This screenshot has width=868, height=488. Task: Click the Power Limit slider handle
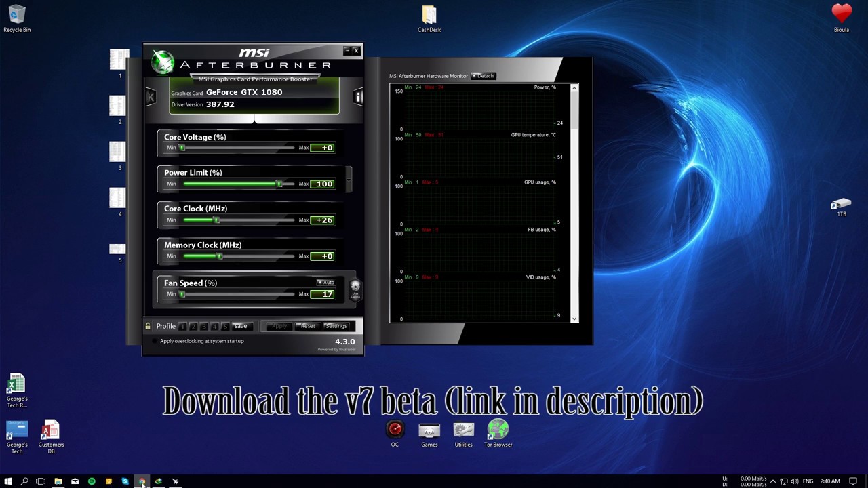(x=279, y=184)
